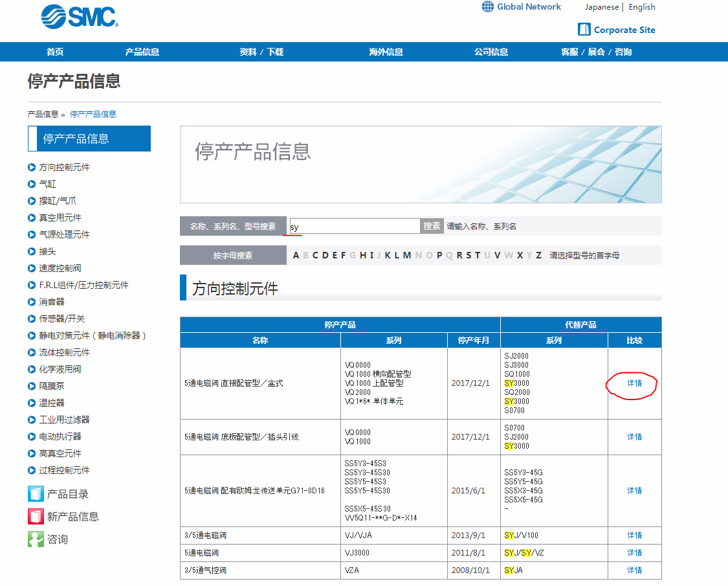The height and width of the screenshot is (586, 728).
Task: Click the arrow icon next to 温控器
Action: pyautogui.click(x=30, y=402)
